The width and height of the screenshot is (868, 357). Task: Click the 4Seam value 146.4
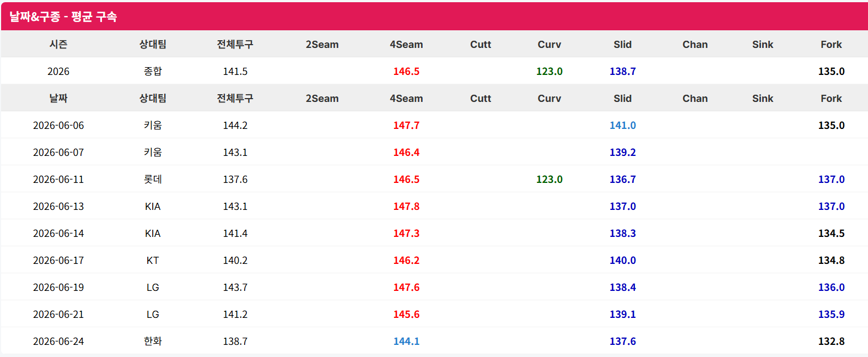pos(406,153)
